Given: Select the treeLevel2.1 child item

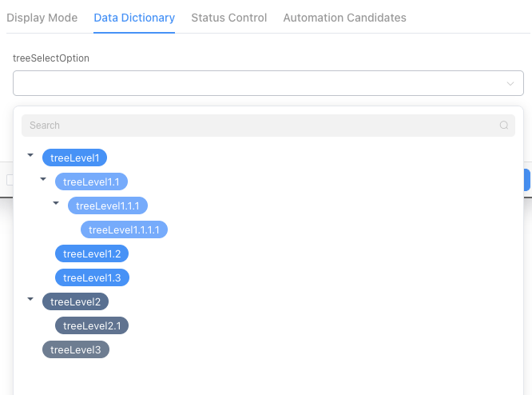Looking at the screenshot, I should point(91,325).
